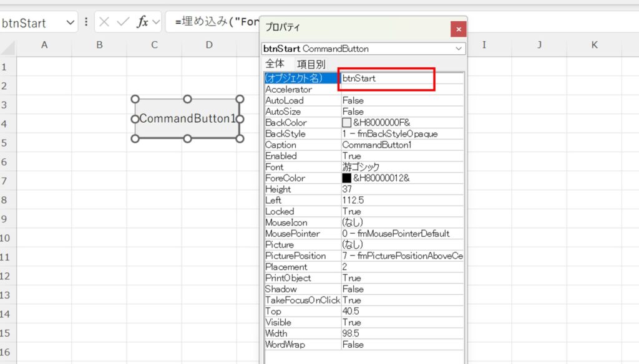The height and width of the screenshot is (364, 639).
Task: Select column K header
Action: point(594,45)
